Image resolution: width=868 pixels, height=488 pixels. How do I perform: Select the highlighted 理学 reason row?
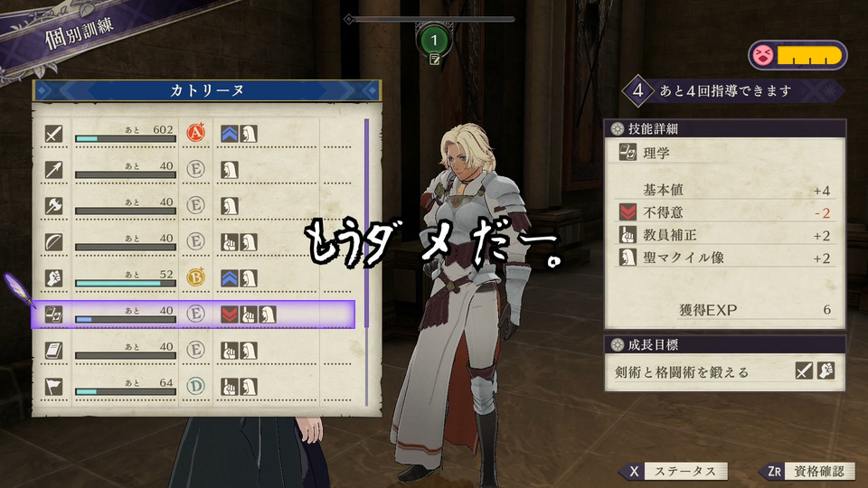point(193,314)
